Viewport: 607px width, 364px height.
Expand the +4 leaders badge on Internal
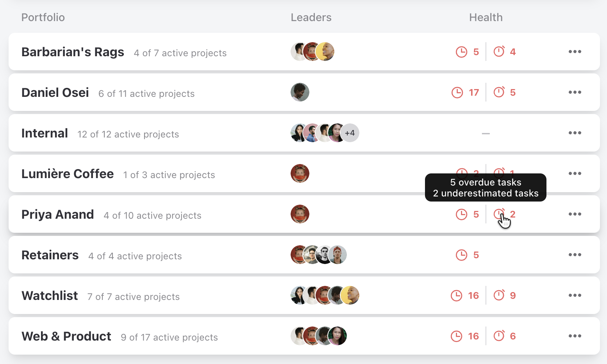[350, 133]
